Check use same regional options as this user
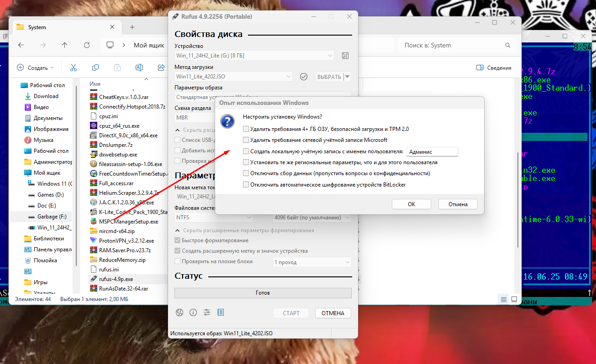Image resolution: width=596 pixels, height=364 pixels. [x=246, y=162]
